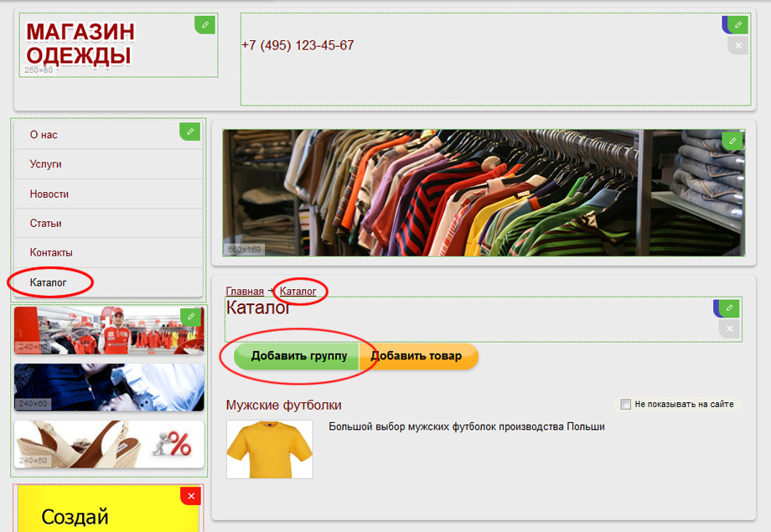Open the Мужские футболки group link
Screen dimensions: 771x532
[x=283, y=405]
